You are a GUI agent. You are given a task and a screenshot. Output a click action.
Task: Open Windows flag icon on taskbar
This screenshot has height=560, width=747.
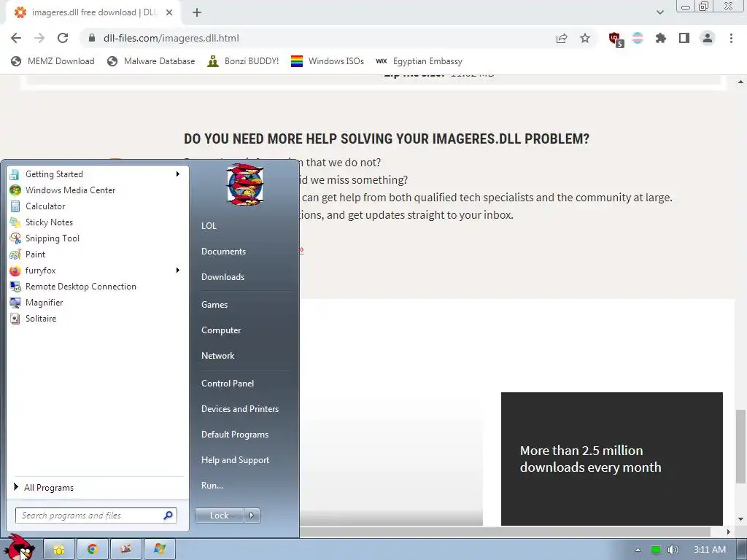click(159, 550)
